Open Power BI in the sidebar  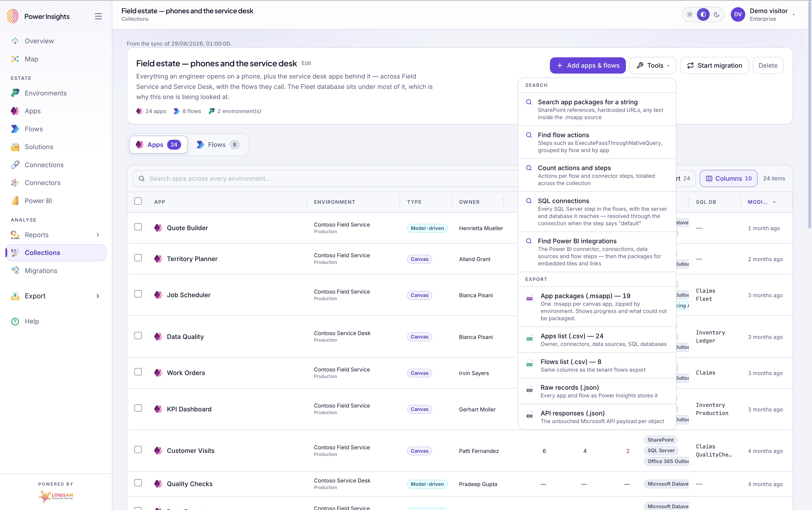(x=56, y=201)
